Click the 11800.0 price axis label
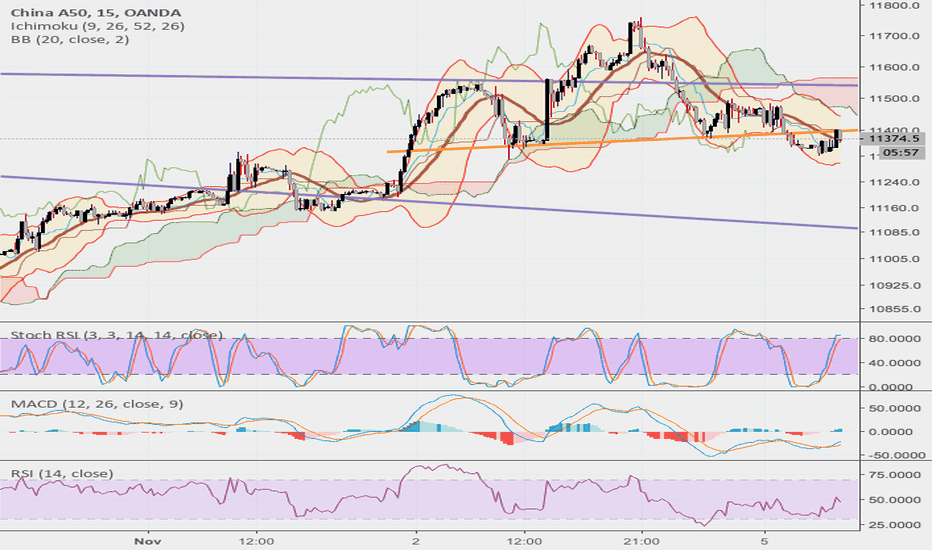The image size is (932, 550). point(894,5)
